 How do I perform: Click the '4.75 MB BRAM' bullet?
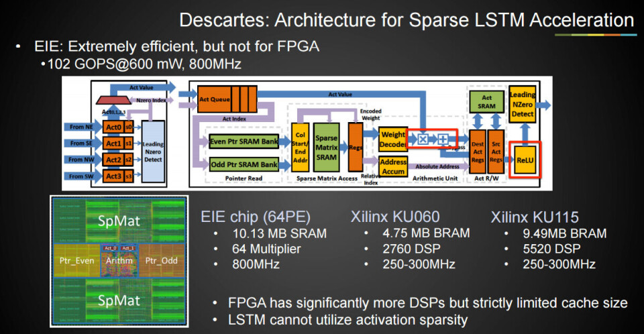[427, 233]
